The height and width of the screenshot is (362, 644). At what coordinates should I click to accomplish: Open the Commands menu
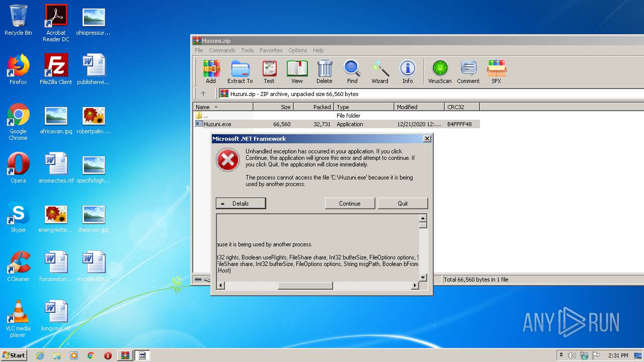click(x=222, y=50)
